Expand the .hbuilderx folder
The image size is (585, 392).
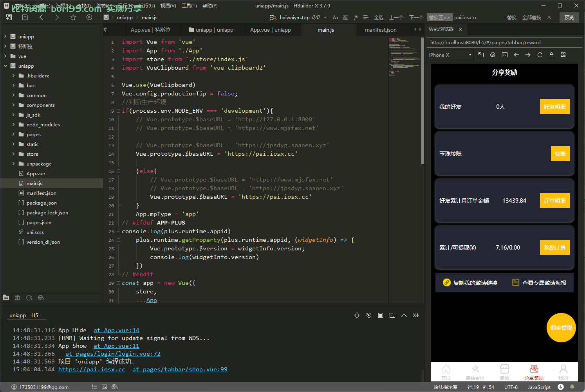pos(14,76)
